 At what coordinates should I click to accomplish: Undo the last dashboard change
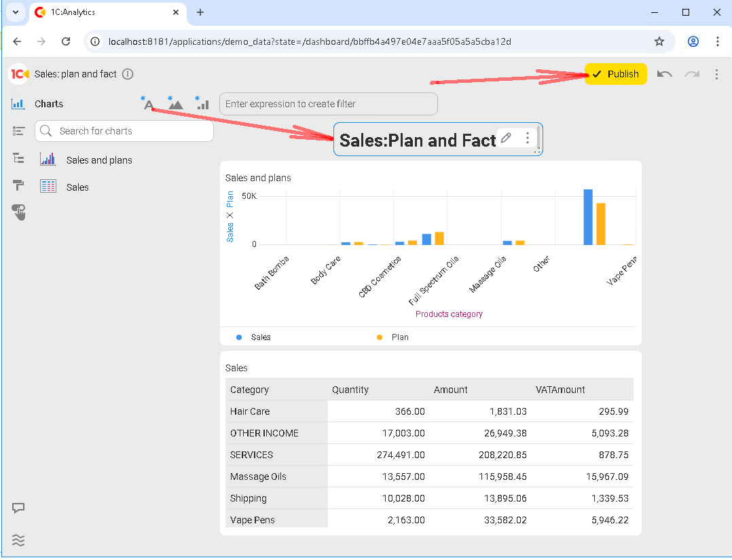coord(665,74)
